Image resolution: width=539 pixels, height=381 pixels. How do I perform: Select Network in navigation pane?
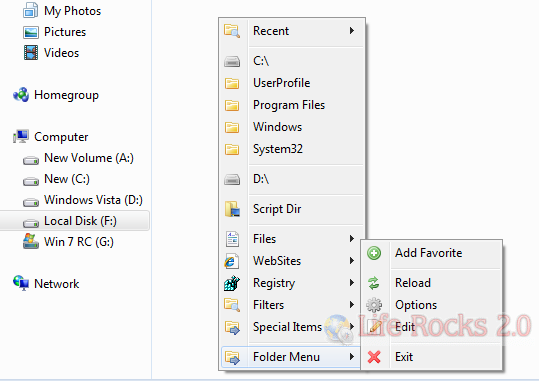point(57,284)
